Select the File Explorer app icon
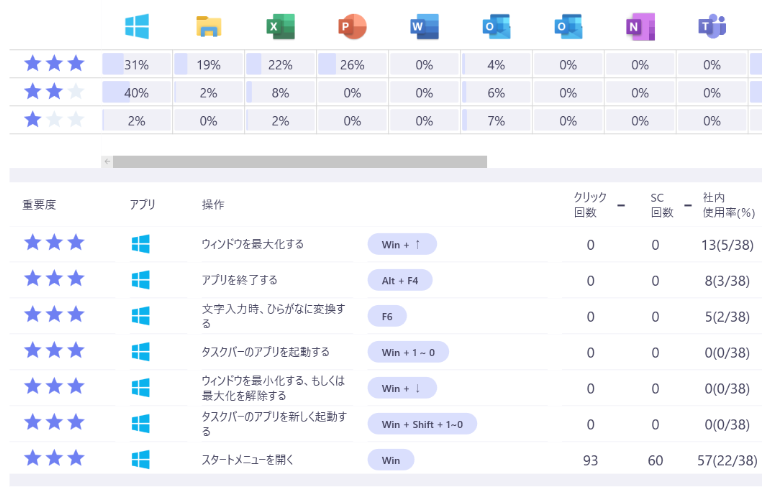 [209, 27]
